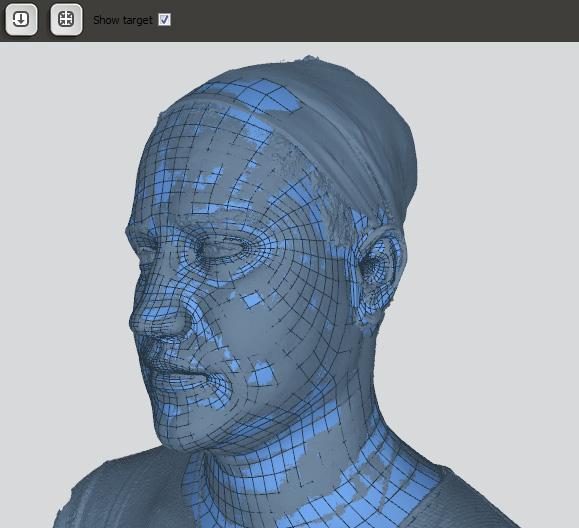Click the download arrow icon button
Viewport: 579px width, 528px height.
[21, 19]
